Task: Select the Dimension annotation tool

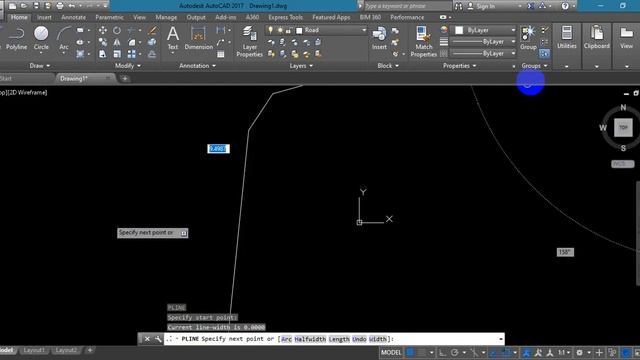Action: point(198,38)
